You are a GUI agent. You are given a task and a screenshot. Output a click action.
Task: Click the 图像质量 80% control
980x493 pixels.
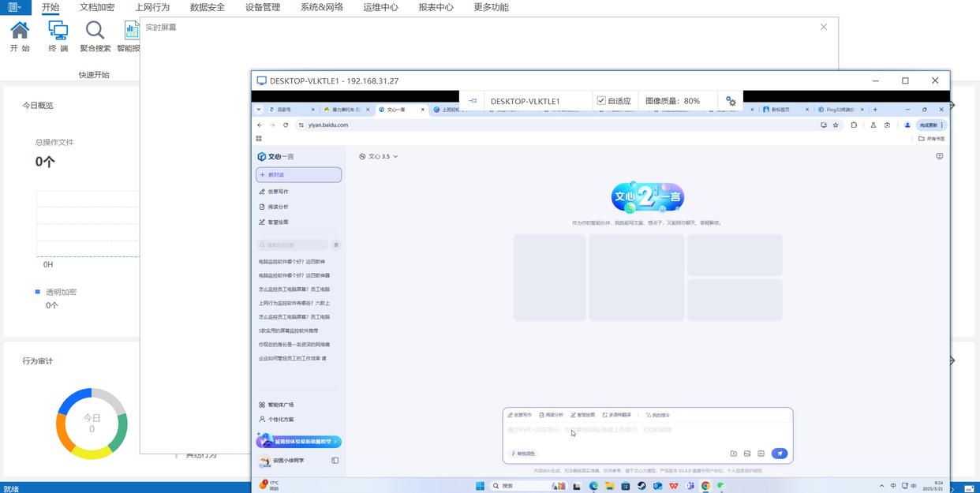click(x=672, y=101)
